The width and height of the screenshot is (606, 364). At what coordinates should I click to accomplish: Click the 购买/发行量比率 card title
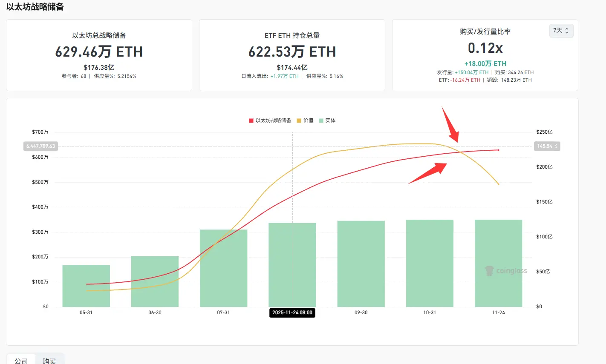pos(485,32)
